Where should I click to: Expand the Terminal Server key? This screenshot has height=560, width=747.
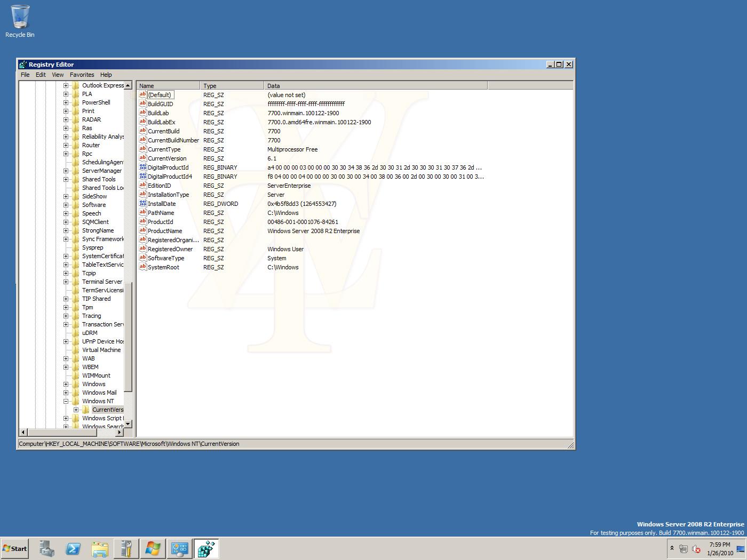click(x=66, y=282)
